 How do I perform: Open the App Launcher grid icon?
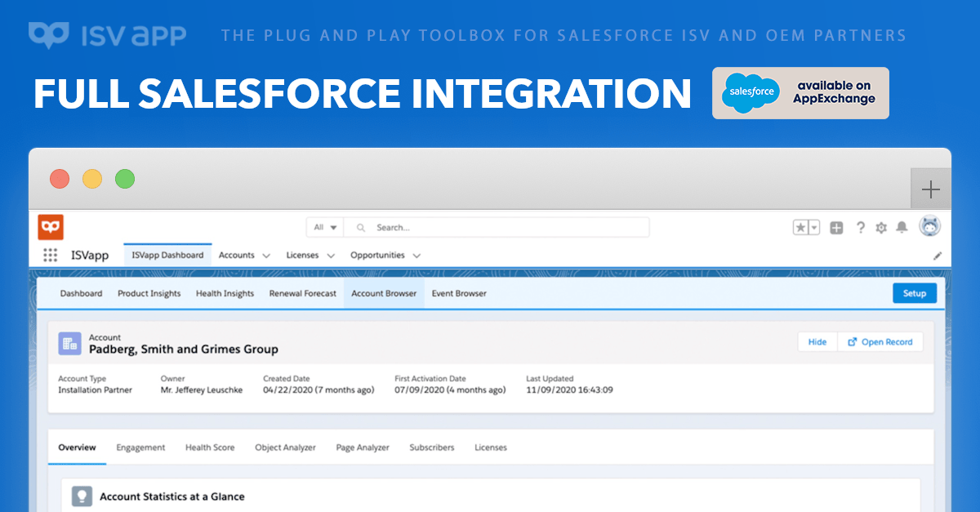50,254
